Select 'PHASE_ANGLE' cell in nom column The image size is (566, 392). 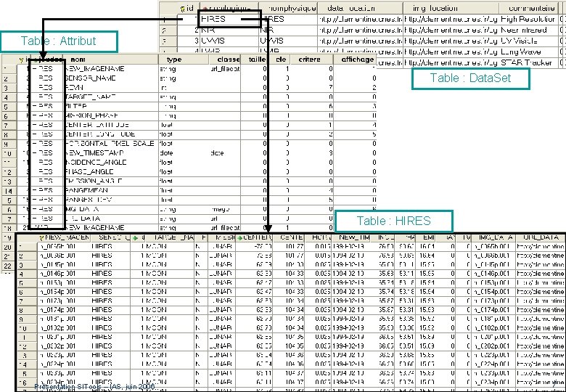111,171
